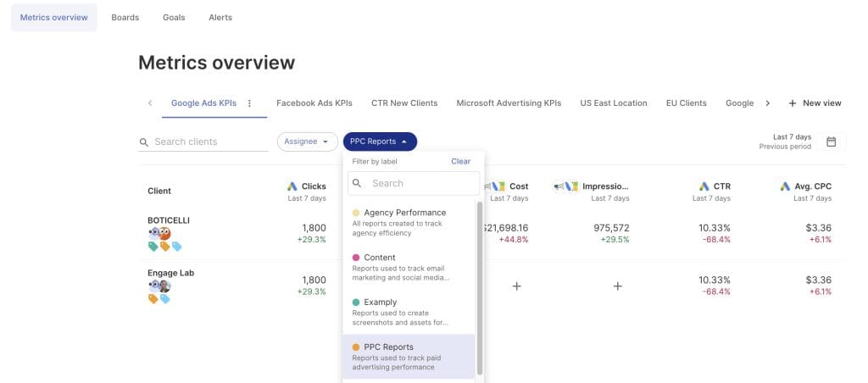Deselect the highlighted PPC Reports label

tap(409, 357)
